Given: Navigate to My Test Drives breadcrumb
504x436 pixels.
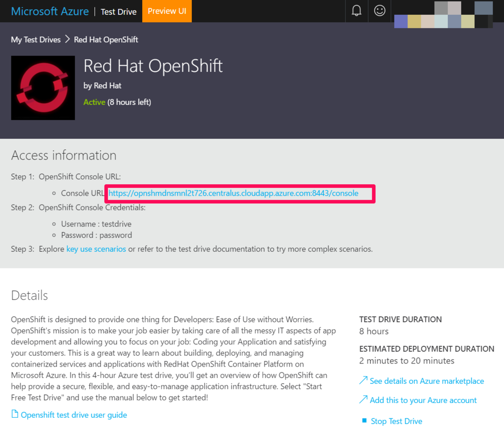Looking at the screenshot, I should pos(35,39).
